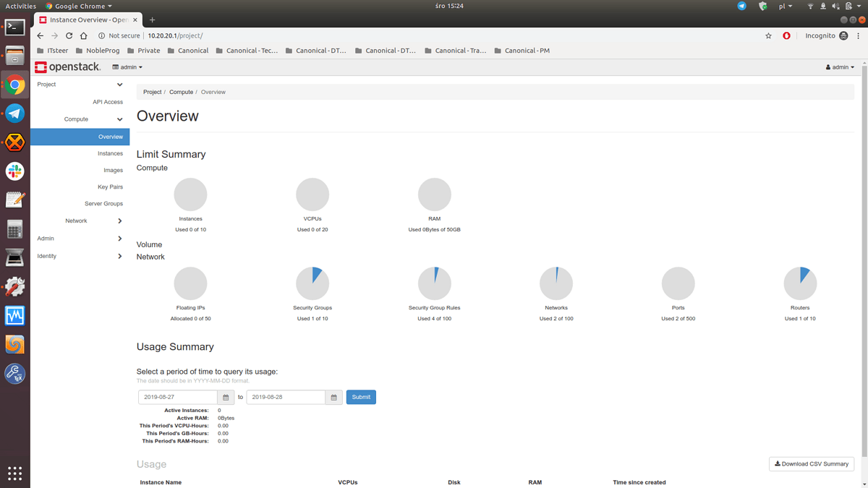Screen dimensions: 868x488
Task: Switch to the Instance Overview browser tab
Action: (x=82, y=20)
